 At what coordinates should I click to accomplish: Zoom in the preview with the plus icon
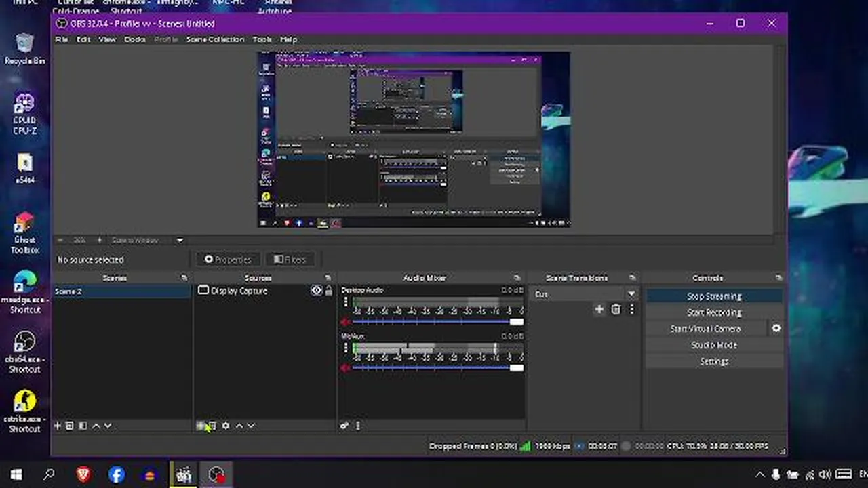[99, 240]
